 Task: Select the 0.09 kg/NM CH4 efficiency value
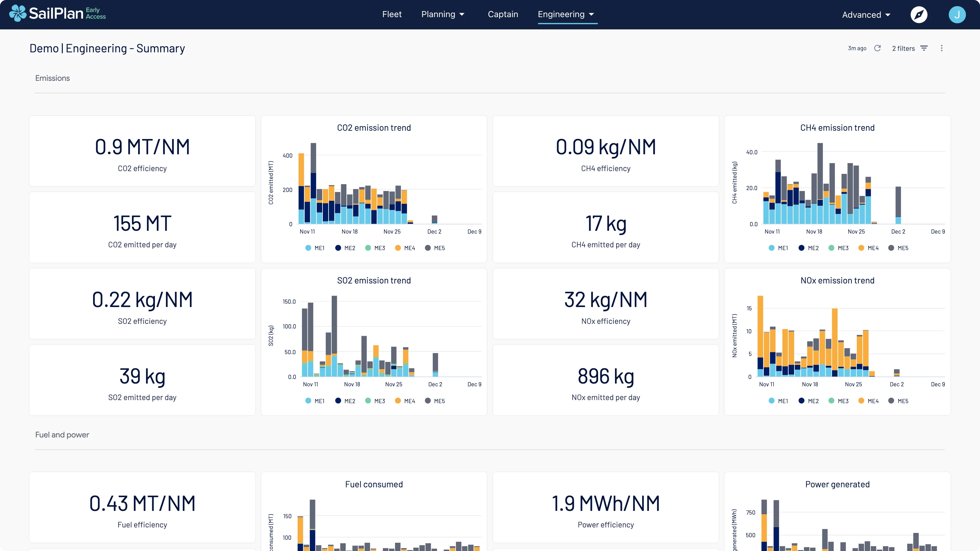pyautogui.click(x=606, y=147)
